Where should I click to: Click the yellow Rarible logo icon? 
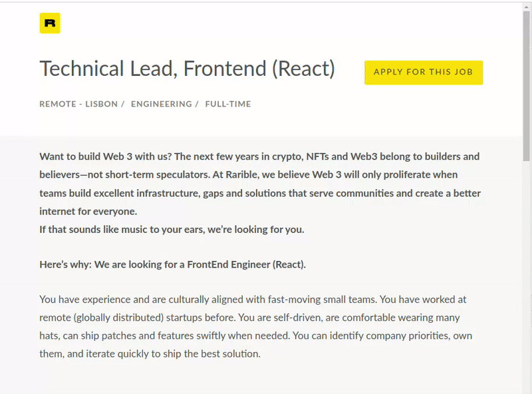click(50, 23)
